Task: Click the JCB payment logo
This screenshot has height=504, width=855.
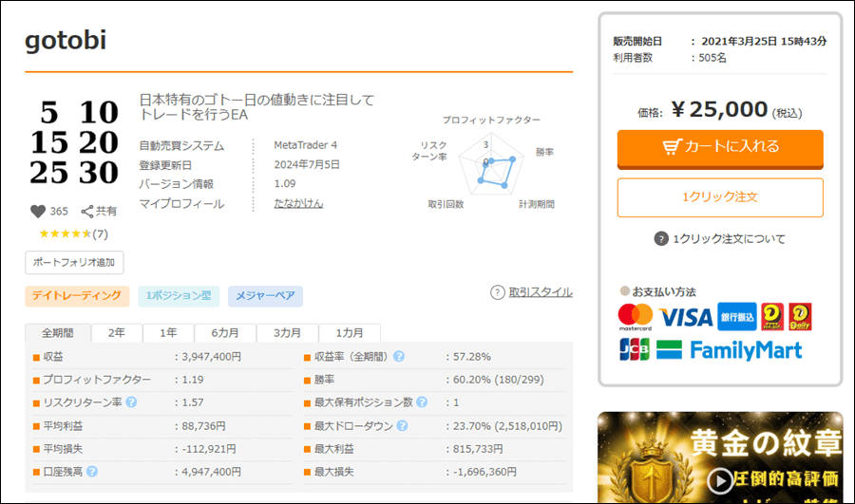Action: click(x=635, y=349)
